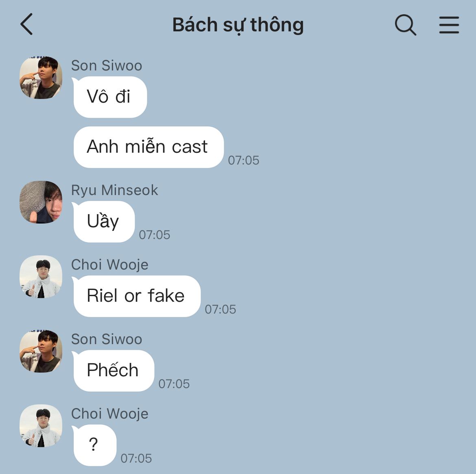Tap Son Siwoo name above Vô đi
Viewport: 476px width, 474px height.
tap(107, 66)
